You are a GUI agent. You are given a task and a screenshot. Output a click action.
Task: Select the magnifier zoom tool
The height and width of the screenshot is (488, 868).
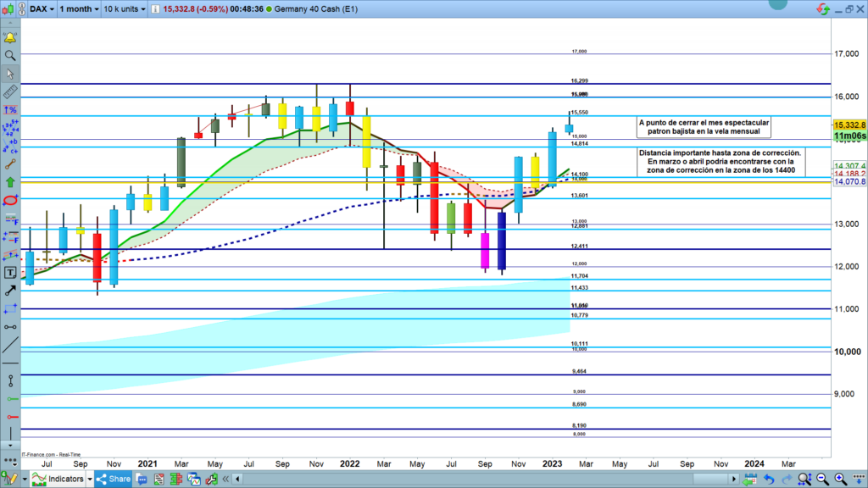tap(10, 56)
